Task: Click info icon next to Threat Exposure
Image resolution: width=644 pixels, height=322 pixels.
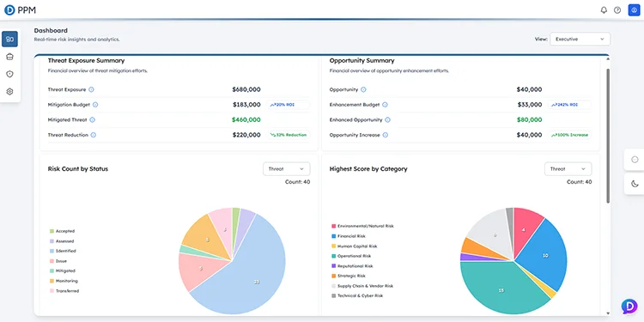Action: (x=91, y=89)
